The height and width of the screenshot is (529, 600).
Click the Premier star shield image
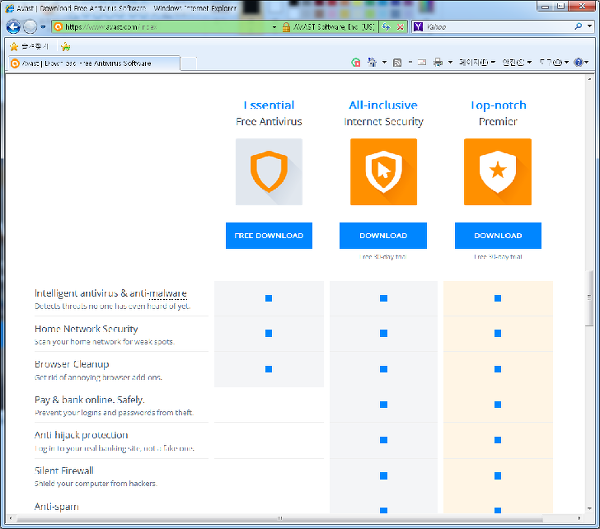pos(498,171)
